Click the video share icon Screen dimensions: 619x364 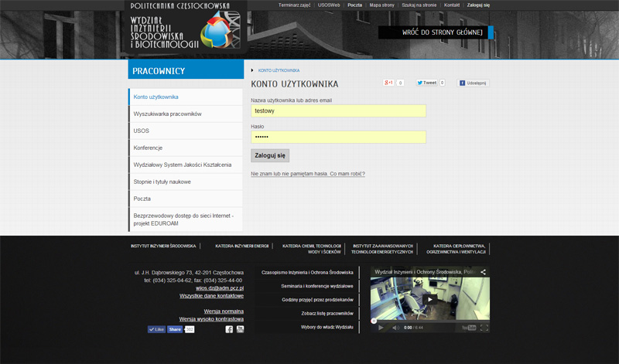[x=483, y=272]
